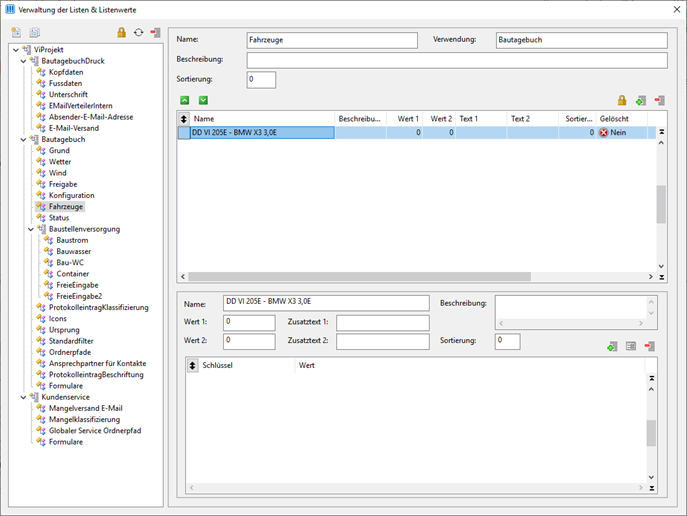
Task: Select EMailVerteilerIntern in tree
Action: (81, 106)
